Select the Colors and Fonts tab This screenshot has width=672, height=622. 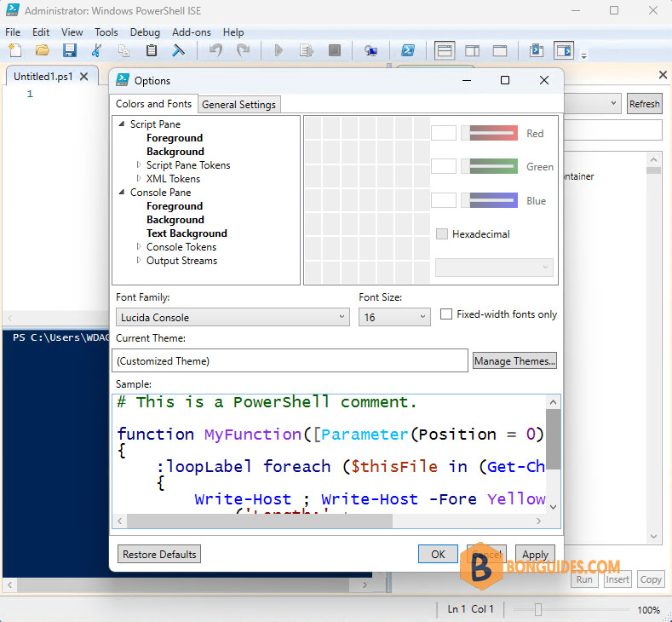pos(153,104)
